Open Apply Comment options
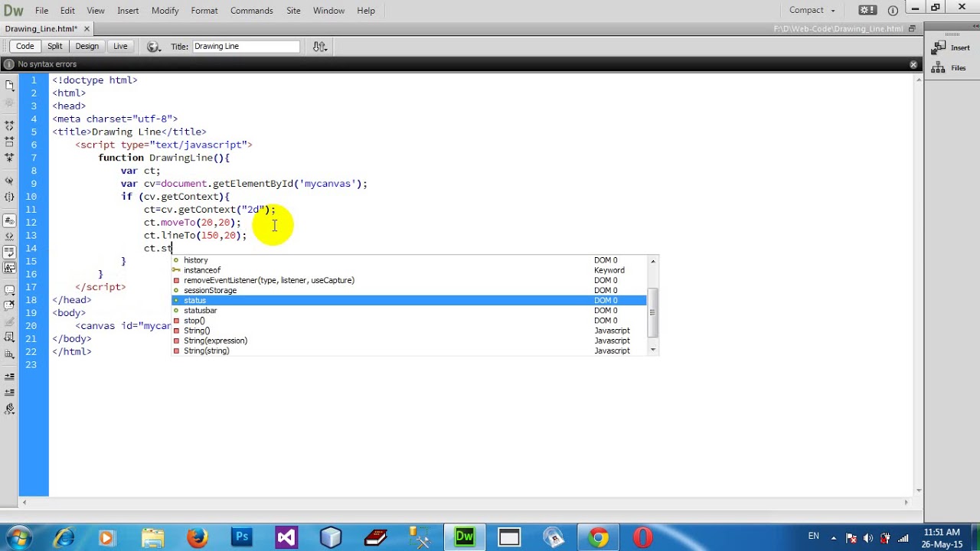 click(x=9, y=290)
